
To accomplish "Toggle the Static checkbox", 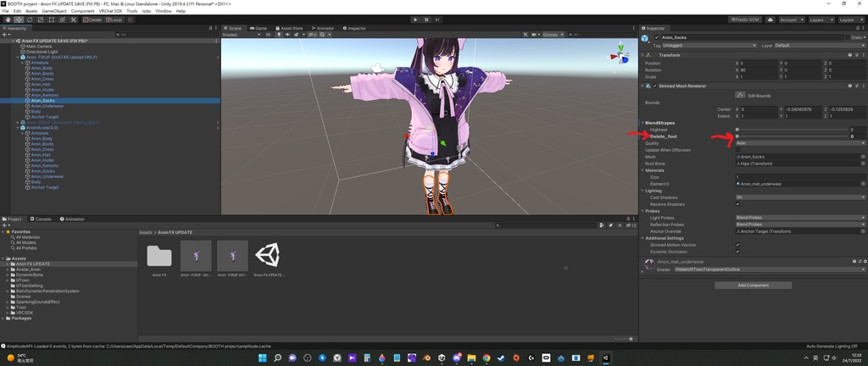I will [x=847, y=37].
